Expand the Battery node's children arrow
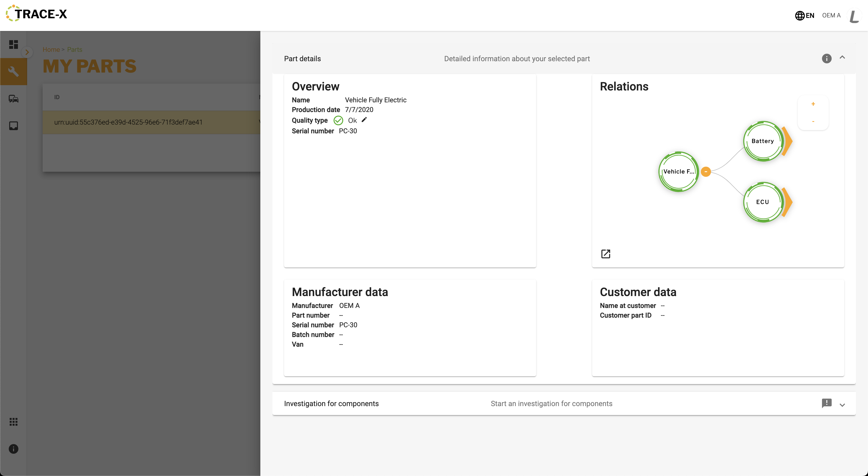The width and height of the screenshot is (868, 476). pos(787,141)
